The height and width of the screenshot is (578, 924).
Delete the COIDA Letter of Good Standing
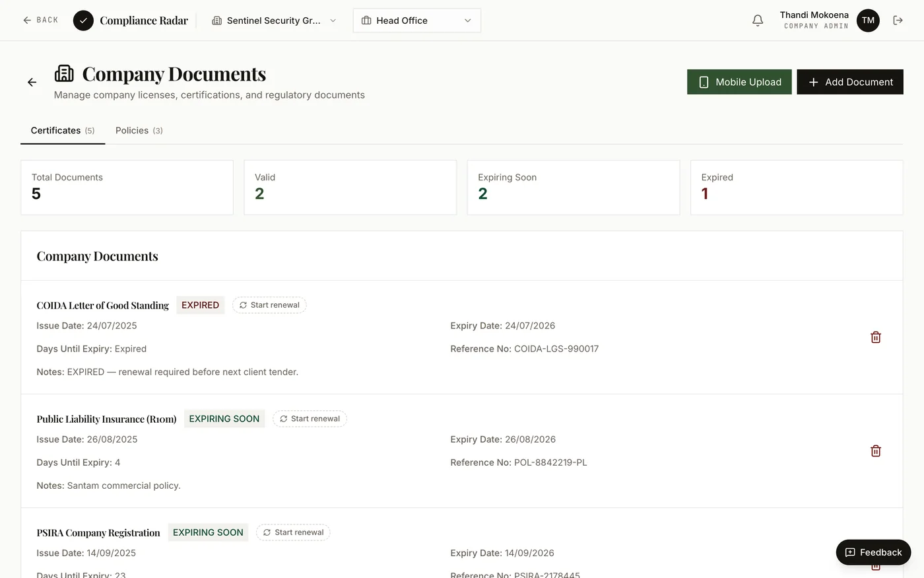point(876,337)
